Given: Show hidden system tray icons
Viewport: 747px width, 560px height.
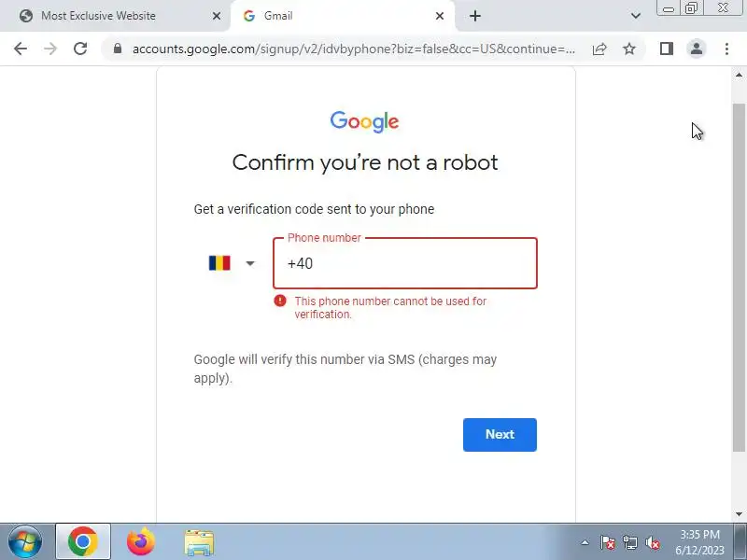Looking at the screenshot, I should (585, 542).
